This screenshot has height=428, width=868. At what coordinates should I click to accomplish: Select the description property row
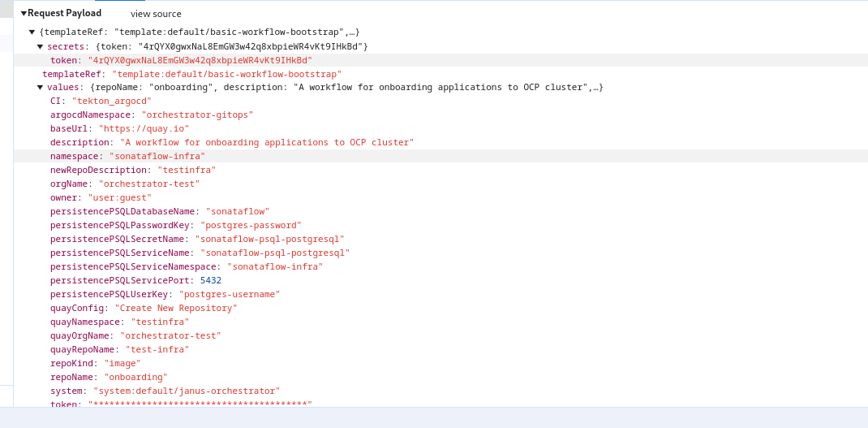coord(232,143)
